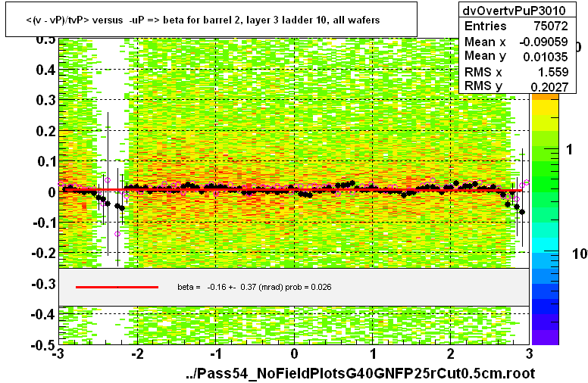Click the color scale label 1

[570, 150]
